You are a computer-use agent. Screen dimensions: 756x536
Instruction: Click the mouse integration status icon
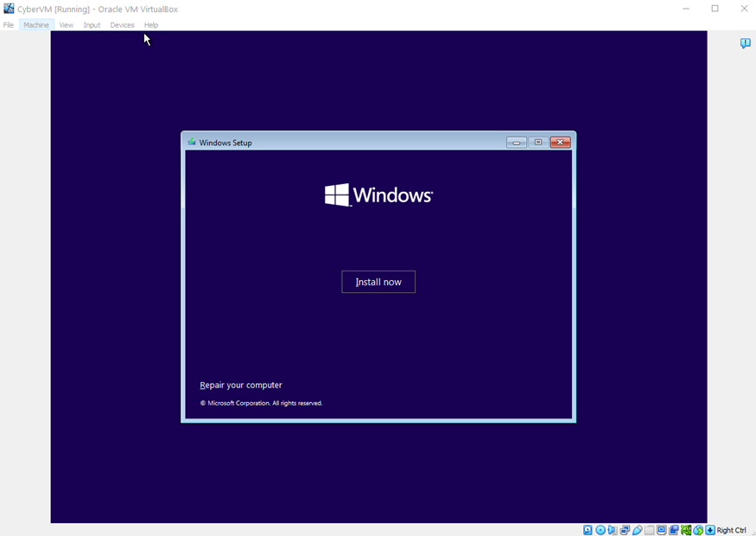(x=698, y=530)
